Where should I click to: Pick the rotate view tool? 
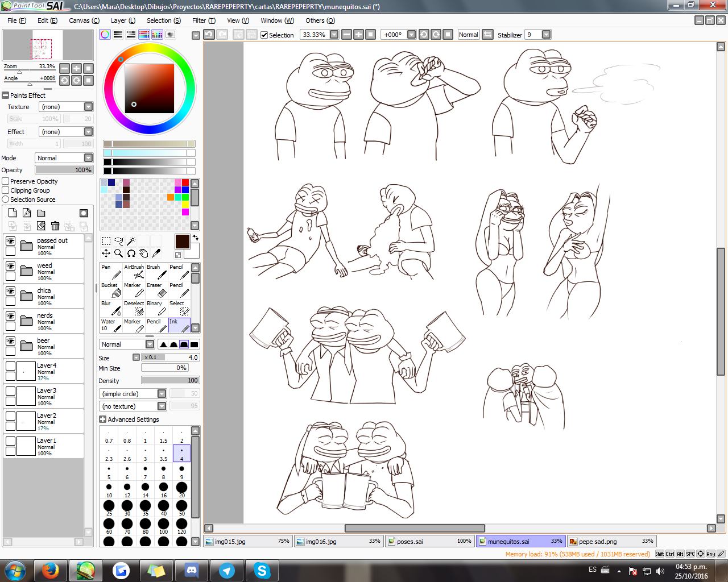tap(131, 253)
